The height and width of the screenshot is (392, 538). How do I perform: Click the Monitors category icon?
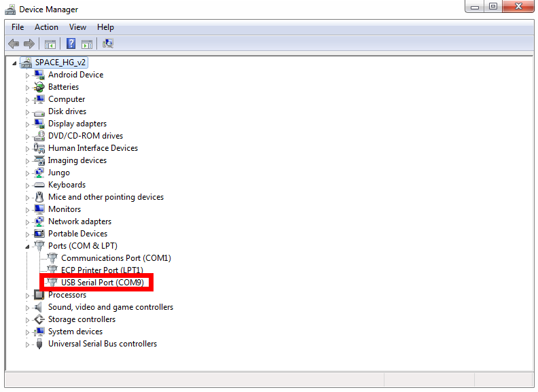pyautogui.click(x=39, y=209)
